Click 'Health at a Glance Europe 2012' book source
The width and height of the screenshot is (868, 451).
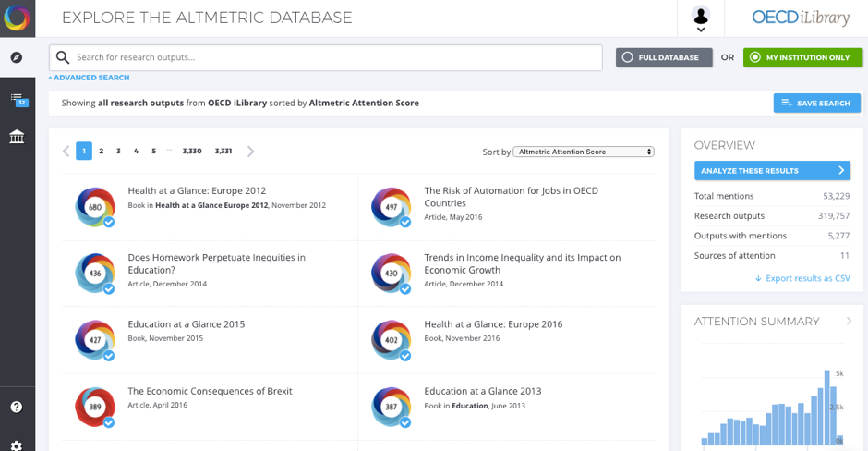[x=211, y=205]
